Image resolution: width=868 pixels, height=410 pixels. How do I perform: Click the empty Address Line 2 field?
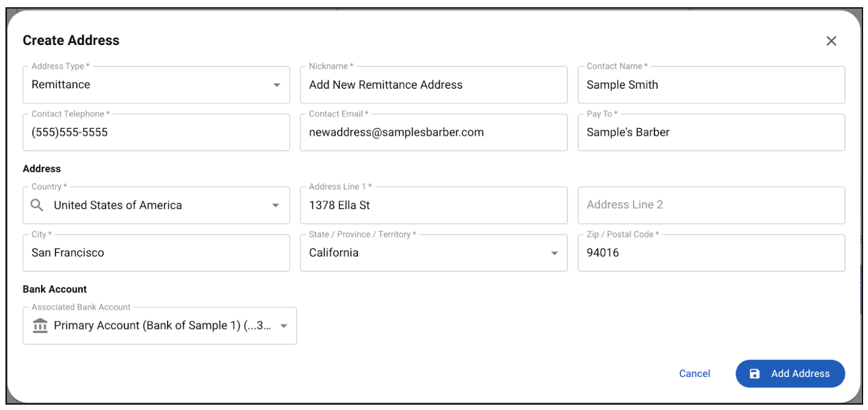click(711, 204)
